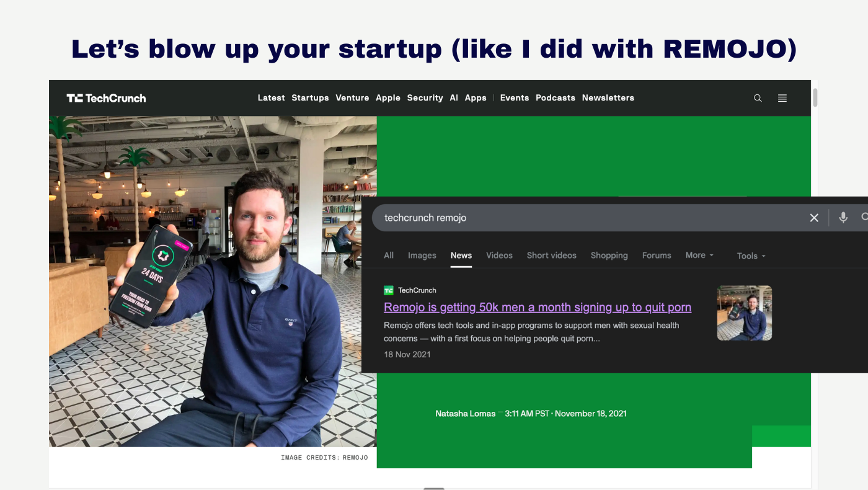This screenshot has width=868, height=490.
Task: Click the TechCrunch favicon in search result
Action: point(389,290)
